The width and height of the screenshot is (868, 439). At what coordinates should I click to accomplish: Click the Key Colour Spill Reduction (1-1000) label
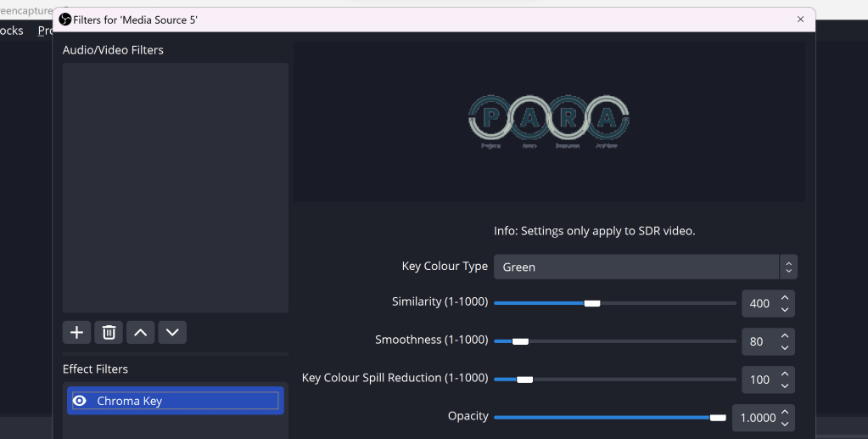pos(395,378)
